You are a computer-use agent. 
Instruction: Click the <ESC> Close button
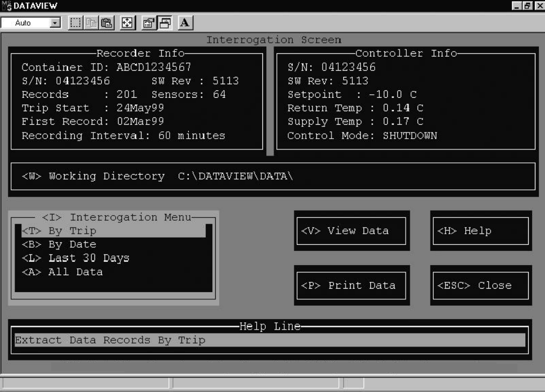click(x=481, y=286)
